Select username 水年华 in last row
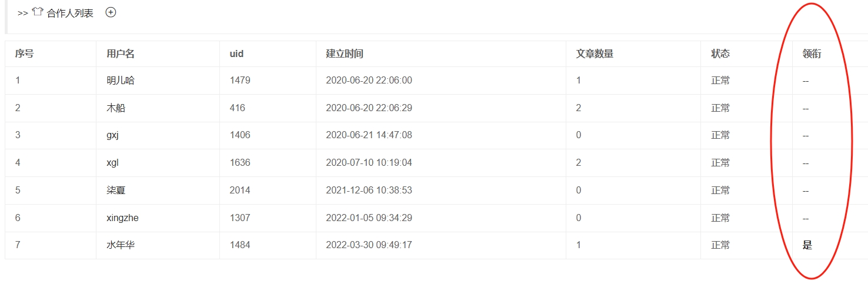The height and width of the screenshot is (294, 868). coord(121,245)
